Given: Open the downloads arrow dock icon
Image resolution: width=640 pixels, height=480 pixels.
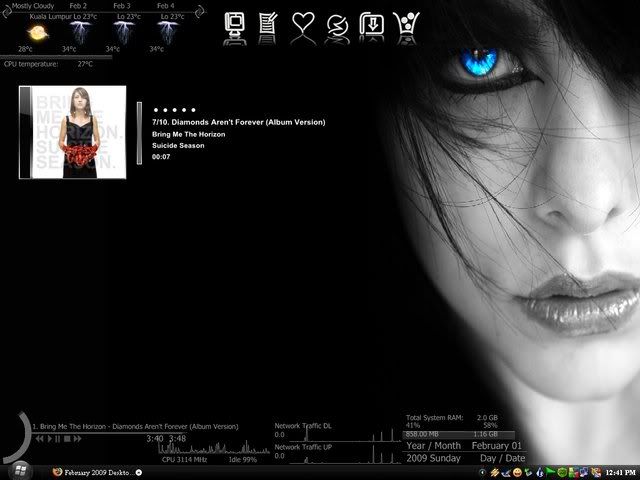Looking at the screenshot, I should click(x=371, y=24).
